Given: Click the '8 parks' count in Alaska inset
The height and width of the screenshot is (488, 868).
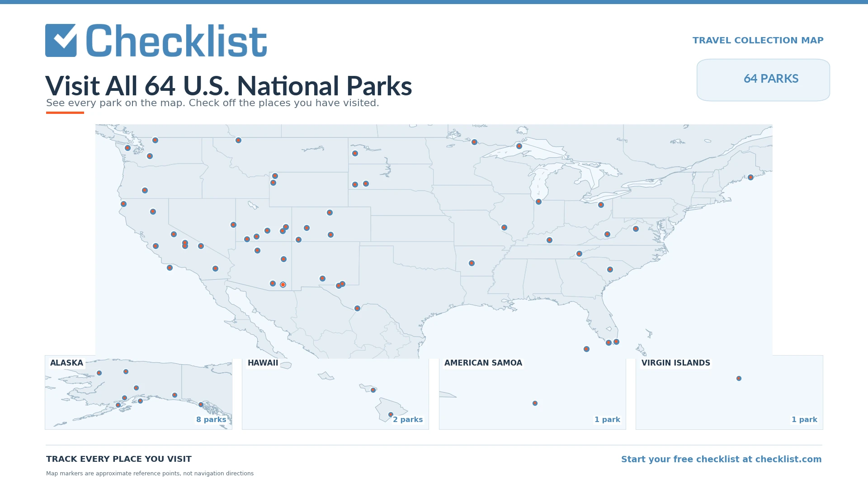Looking at the screenshot, I should click(x=211, y=419).
